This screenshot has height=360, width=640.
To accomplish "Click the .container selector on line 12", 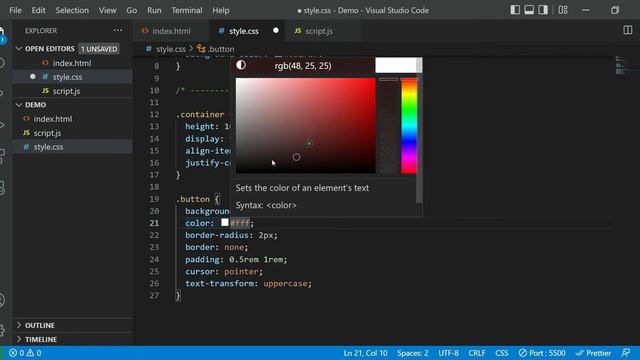I will [200, 114].
